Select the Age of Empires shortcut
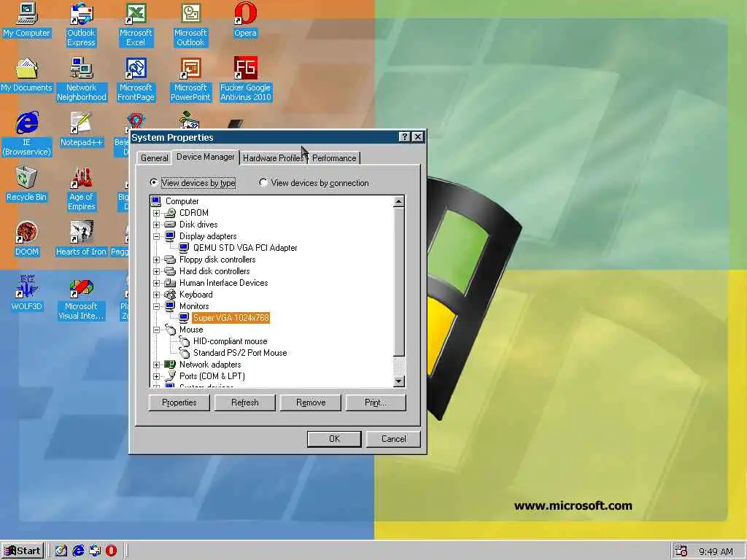 (x=82, y=189)
